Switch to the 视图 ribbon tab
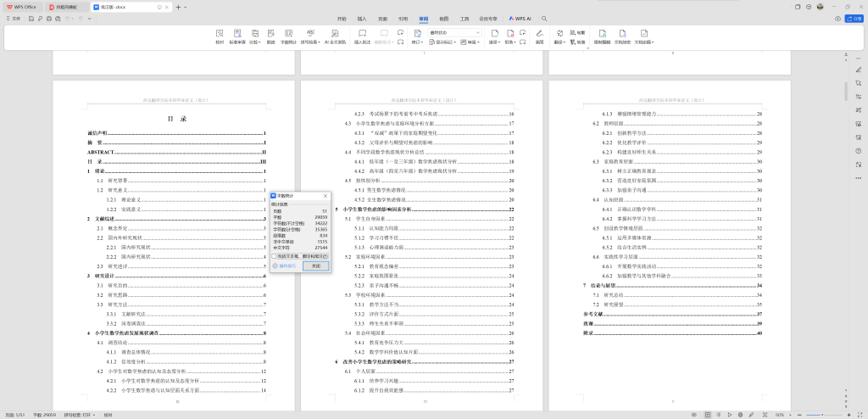The width and height of the screenshot is (868, 419). (x=443, y=18)
